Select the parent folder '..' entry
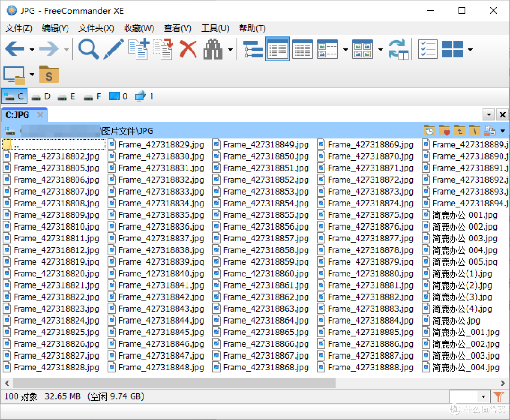Image resolution: width=510 pixels, height=420 pixels. 54,145
